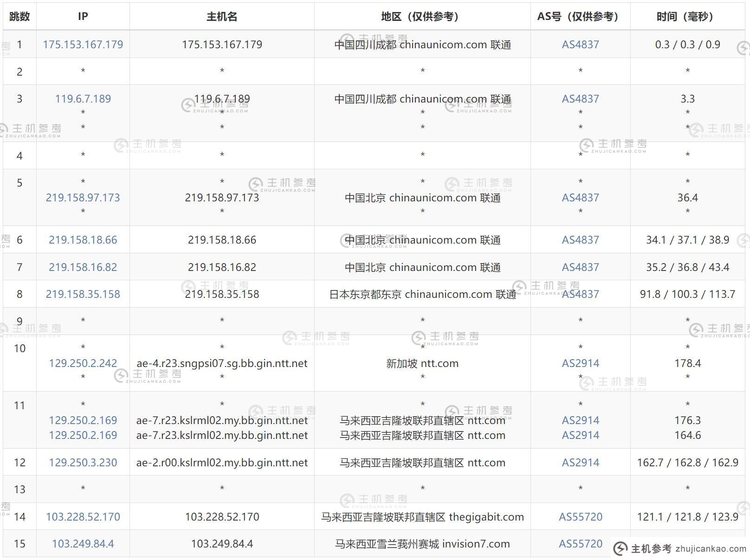Open AS2914 link in hop 12 row

click(581, 463)
